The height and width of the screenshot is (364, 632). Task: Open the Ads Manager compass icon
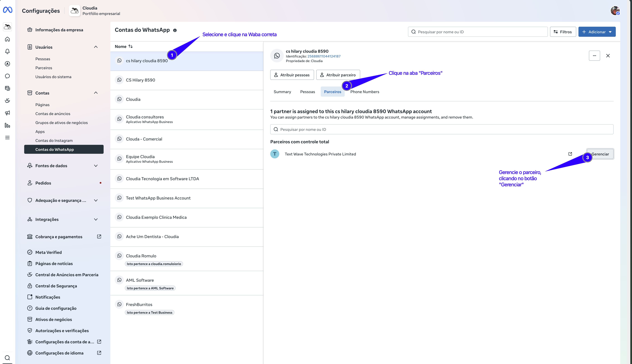[x=8, y=64]
